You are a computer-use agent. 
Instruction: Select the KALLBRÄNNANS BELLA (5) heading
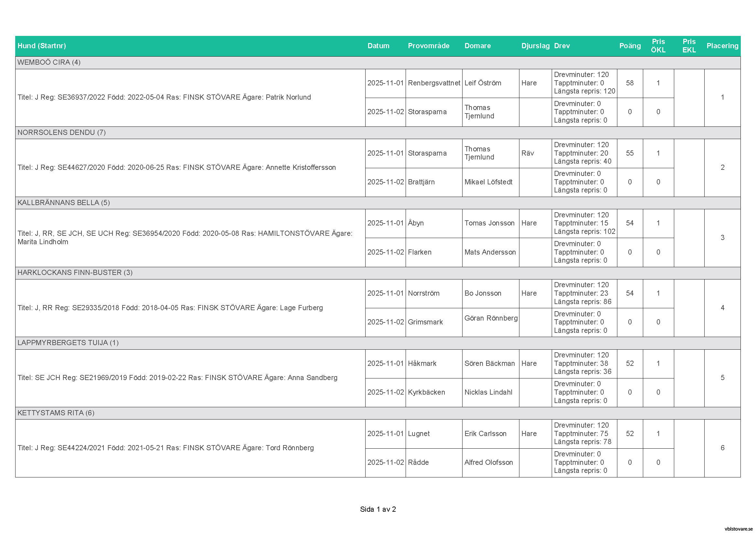(x=64, y=202)
